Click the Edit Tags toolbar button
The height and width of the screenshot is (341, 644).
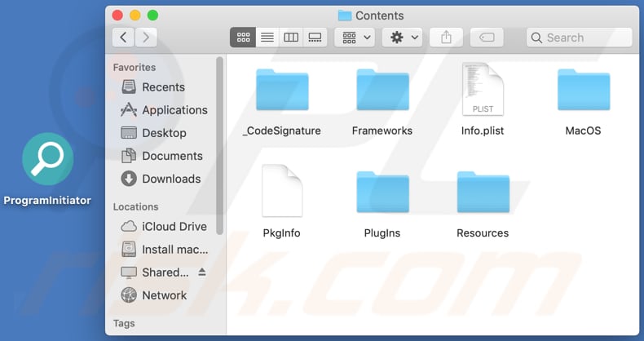(x=487, y=38)
